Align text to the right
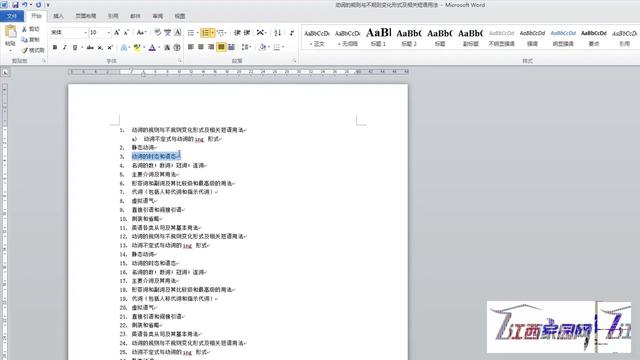640x360 pixels. 211,47
